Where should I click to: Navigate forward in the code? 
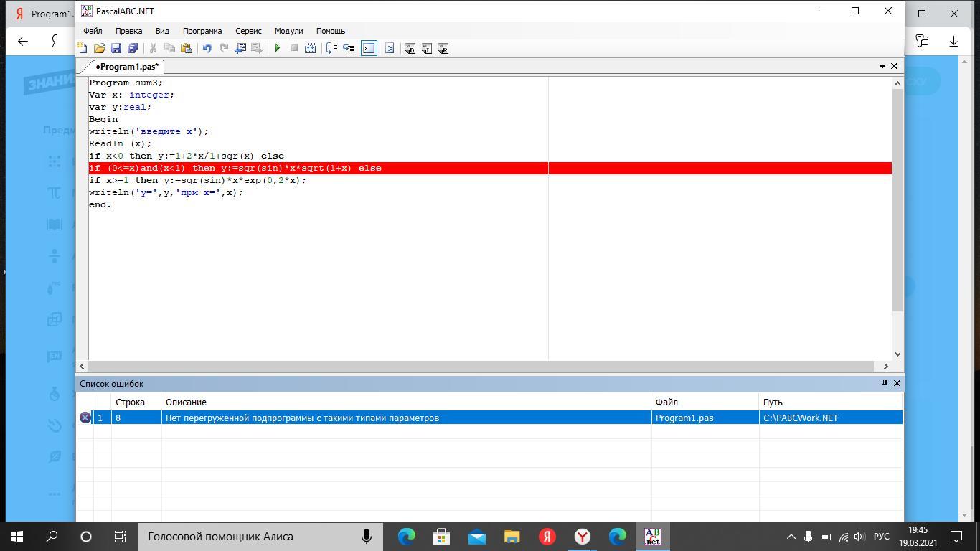click(x=256, y=48)
